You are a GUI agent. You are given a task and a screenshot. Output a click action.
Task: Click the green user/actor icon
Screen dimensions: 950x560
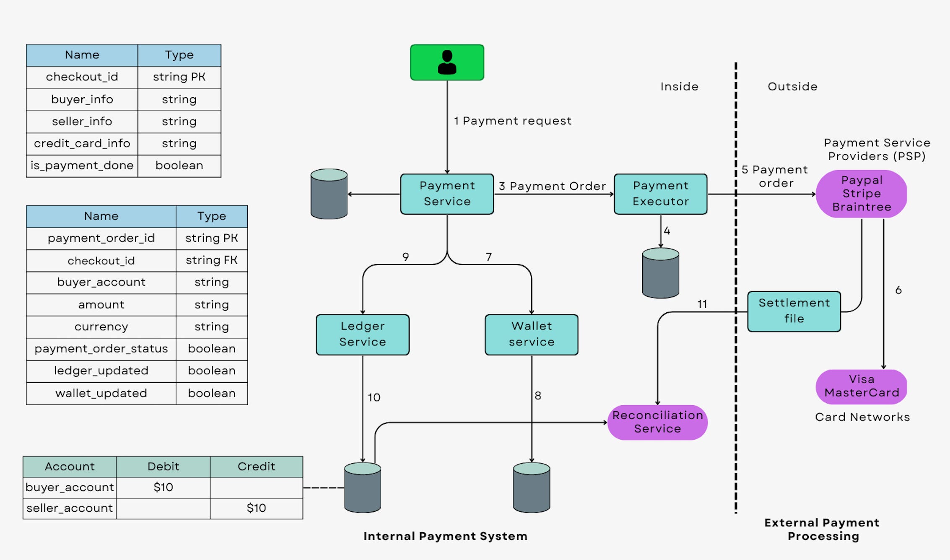447,62
